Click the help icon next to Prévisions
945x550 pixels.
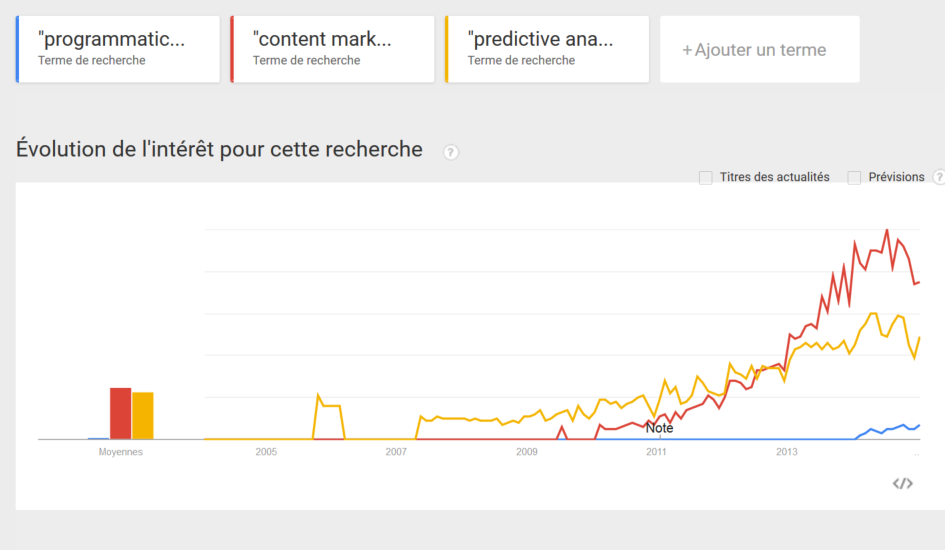click(x=939, y=177)
